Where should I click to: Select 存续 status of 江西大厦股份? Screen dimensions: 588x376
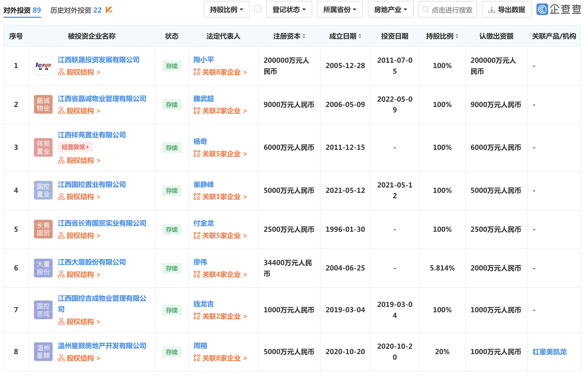click(x=172, y=268)
